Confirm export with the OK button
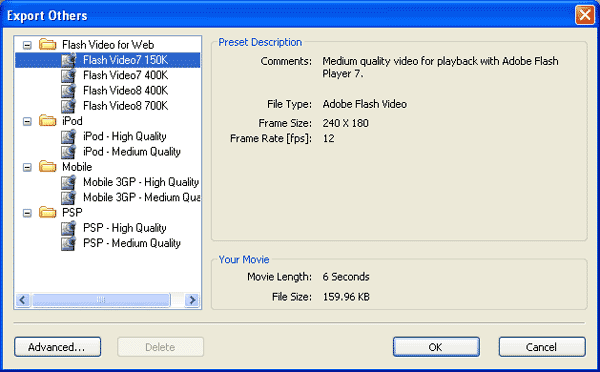 pos(436,347)
